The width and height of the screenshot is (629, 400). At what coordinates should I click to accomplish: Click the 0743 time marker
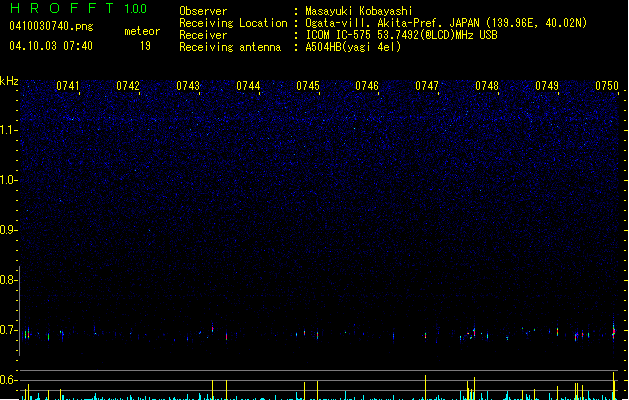point(188,86)
